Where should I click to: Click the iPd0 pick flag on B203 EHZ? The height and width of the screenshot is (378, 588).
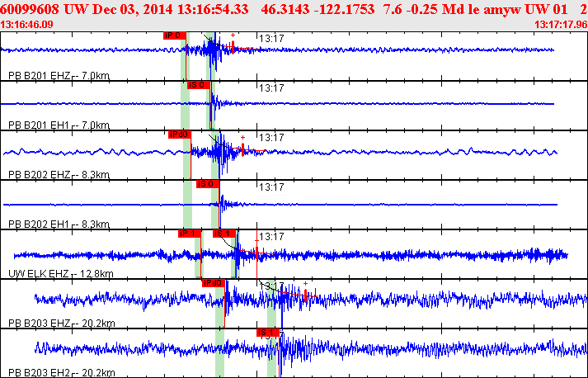point(213,282)
